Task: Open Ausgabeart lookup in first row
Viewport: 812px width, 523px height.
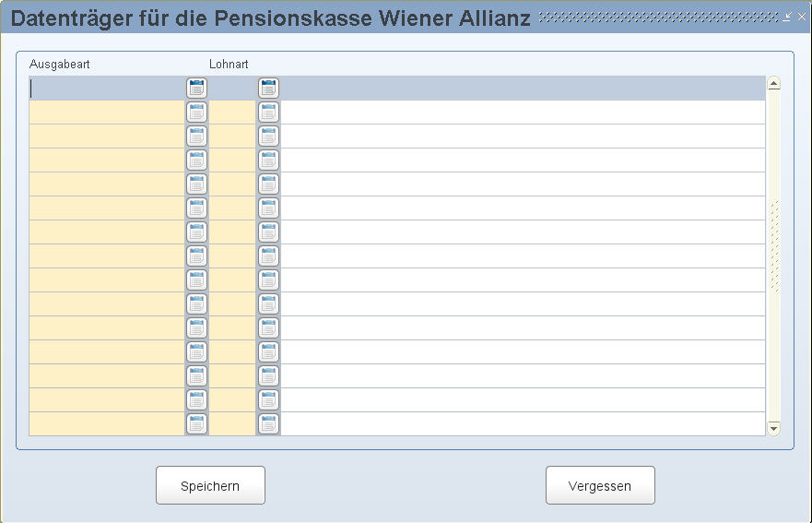Action: [196, 89]
